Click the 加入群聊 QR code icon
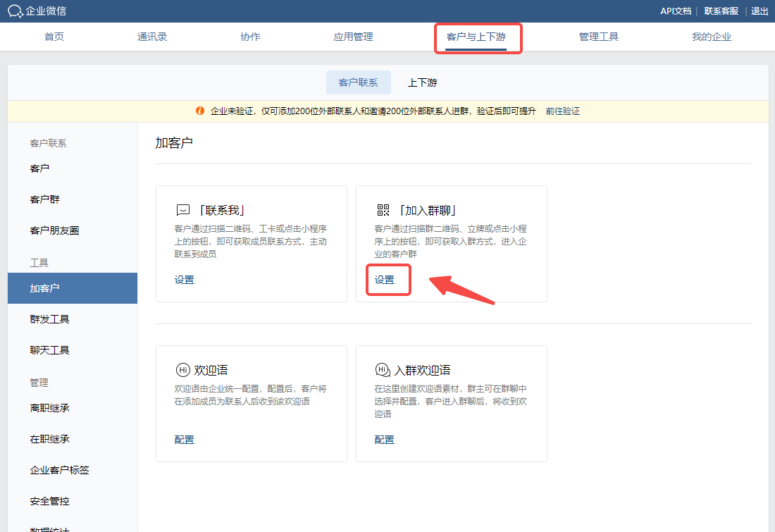 [x=383, y=210]
